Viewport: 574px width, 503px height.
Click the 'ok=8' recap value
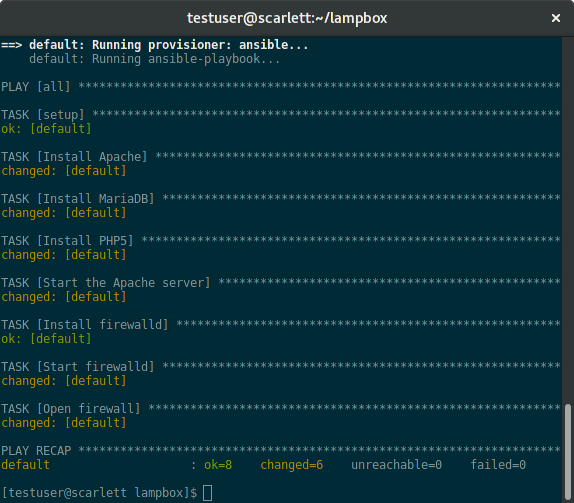[x=218, y=465]
